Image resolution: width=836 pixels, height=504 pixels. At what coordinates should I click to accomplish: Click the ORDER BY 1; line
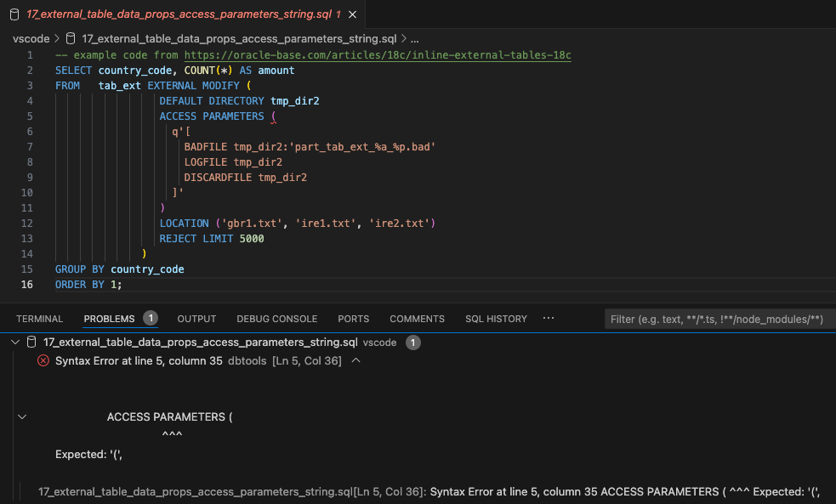pyautogui.click(x=88, y=285)
